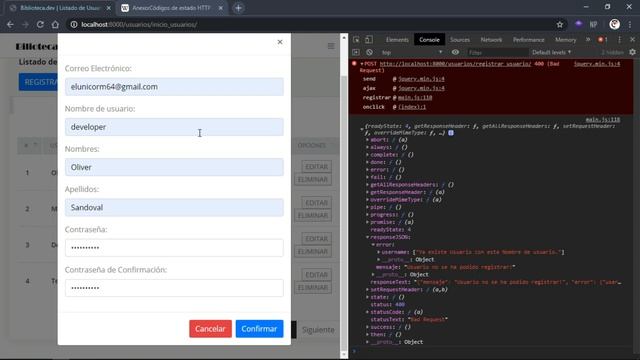
Task: Expand the getAllResponseHeaders property
Action: pos(367,184)
